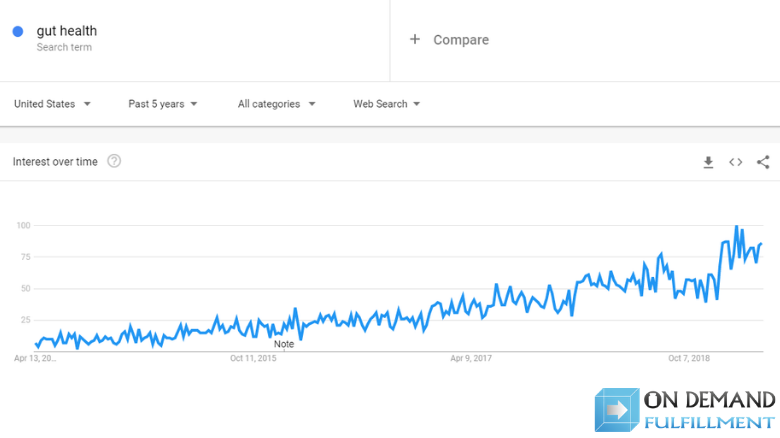780x438 pixels.
Task: Open the Past 5 years dropdown
Action: point(163,104)
